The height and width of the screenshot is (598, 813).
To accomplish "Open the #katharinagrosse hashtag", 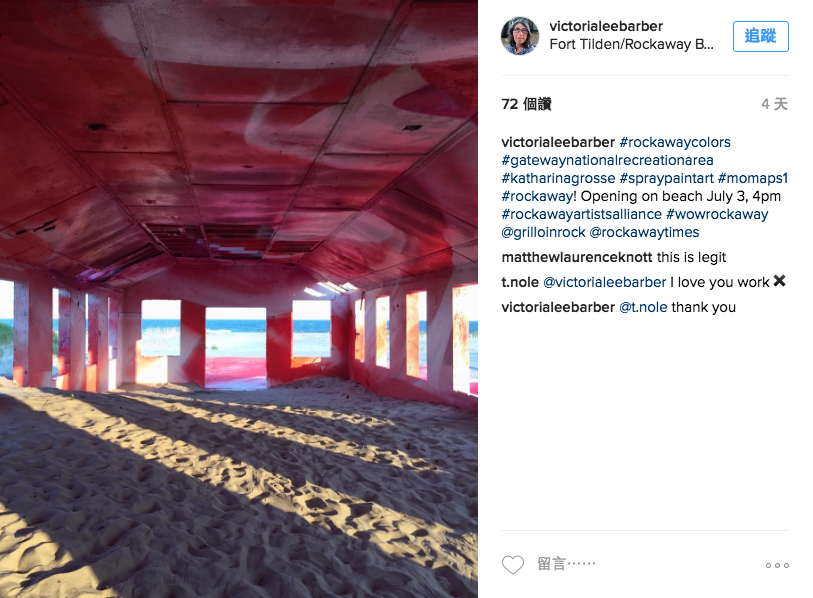I will pos(558,178).
